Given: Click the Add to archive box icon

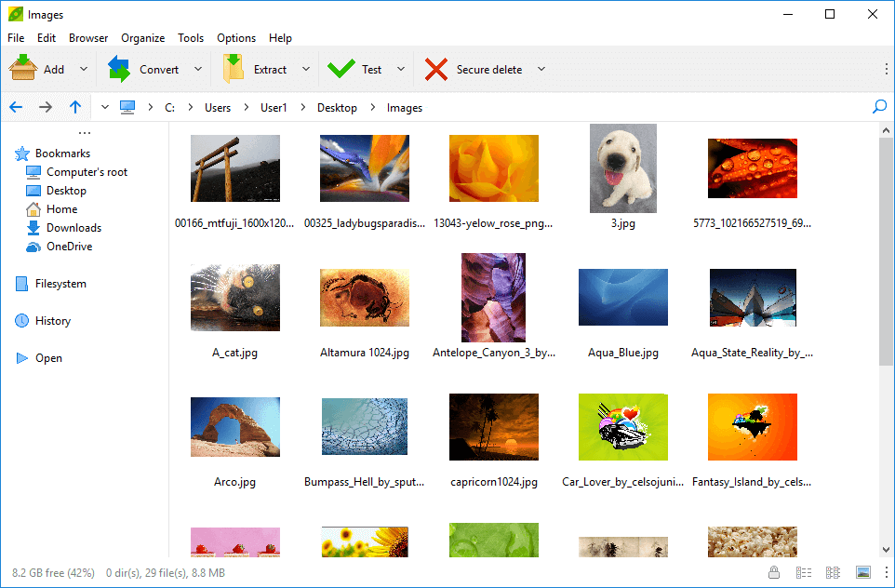Looking at the screenshot, I should click(x=23, y=69).
